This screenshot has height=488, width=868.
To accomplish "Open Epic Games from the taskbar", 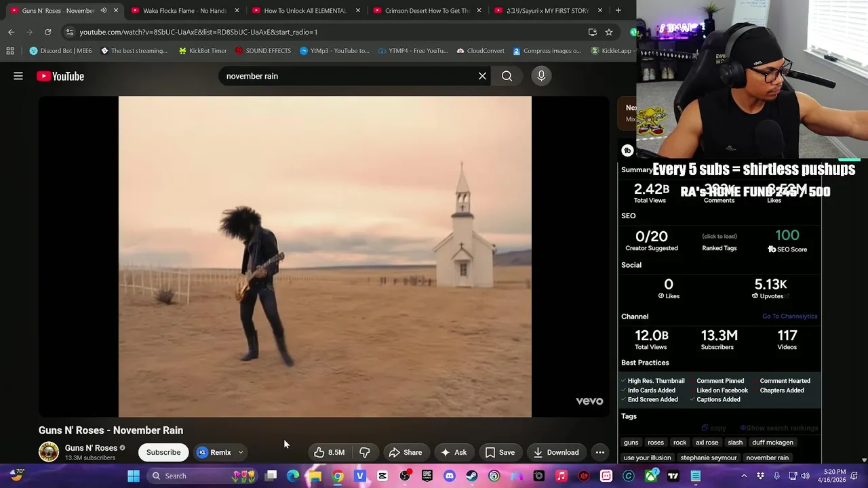I will (427, 476).
